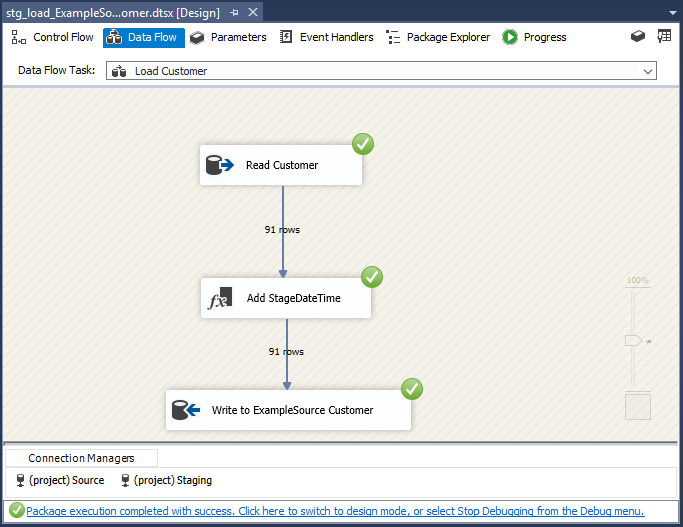Click the Control Flow tab icon
Image resolution: width=683 pixels, height=527 pixels.
click(19, 37)
